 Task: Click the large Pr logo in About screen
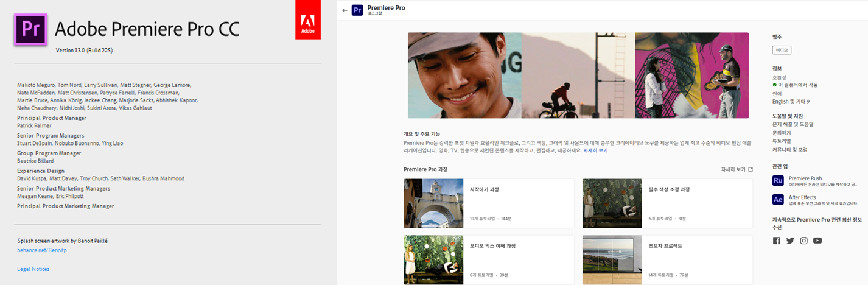click(30, 29)
